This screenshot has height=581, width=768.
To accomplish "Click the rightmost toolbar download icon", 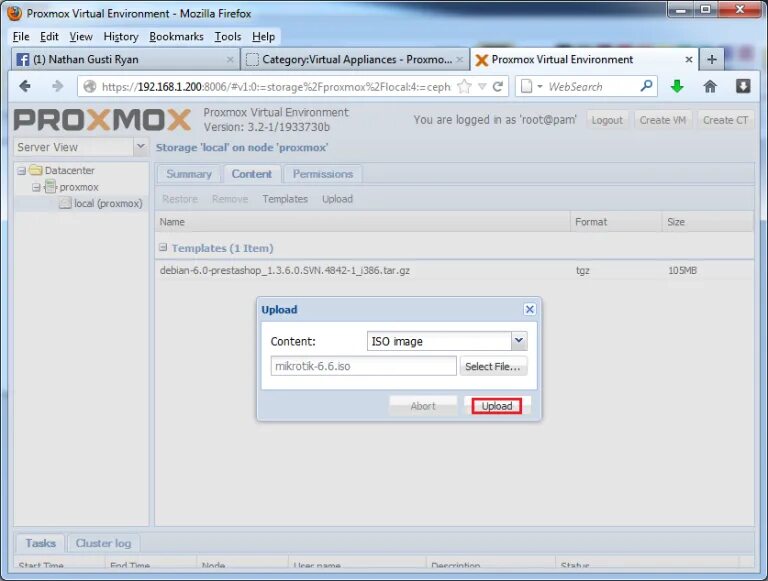I will 743,87.
